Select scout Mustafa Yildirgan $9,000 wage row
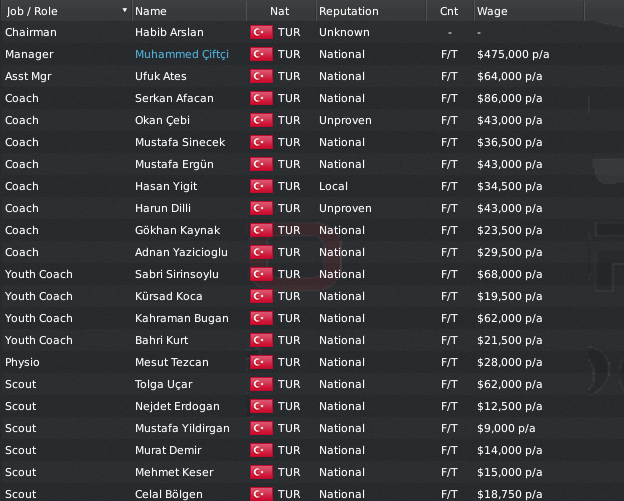This screenshot has height=501, width=624. [x=312, y=428]
